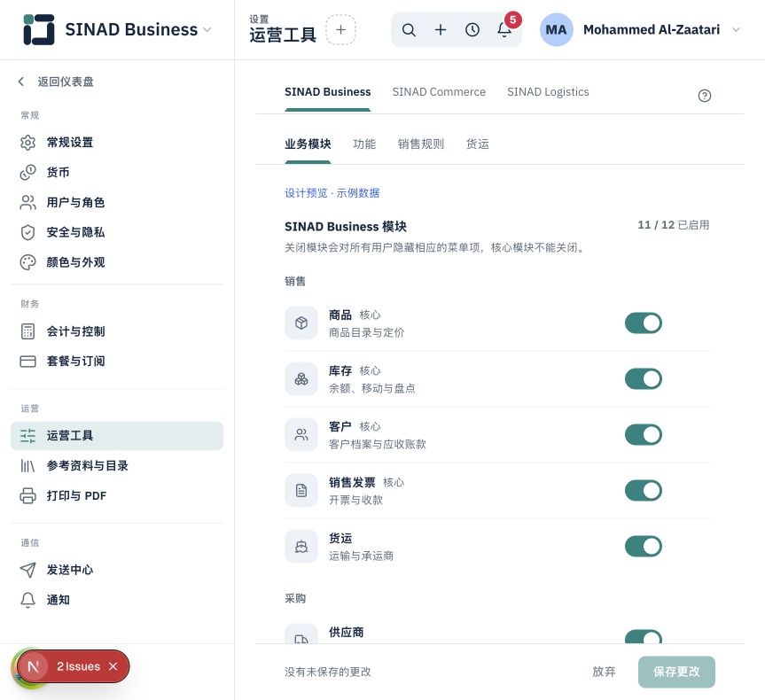Click the dashed plus add-shortcut button
This screenshot has width=765, height=700.
340,30
